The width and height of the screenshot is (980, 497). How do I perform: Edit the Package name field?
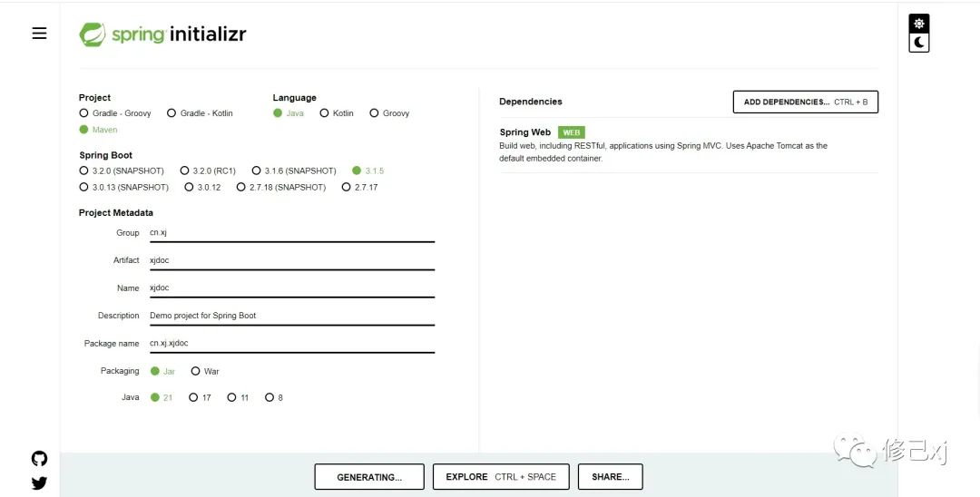tap(292, 343)
